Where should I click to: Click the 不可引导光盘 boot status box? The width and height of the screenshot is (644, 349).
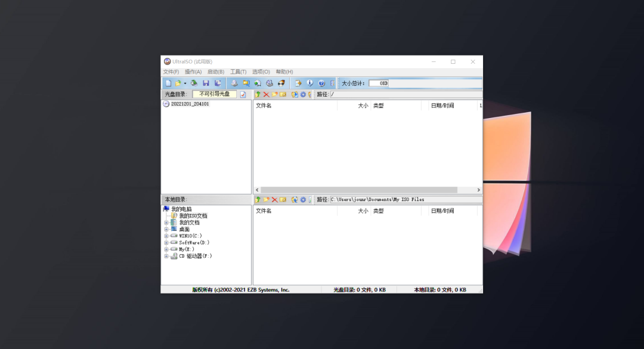pyautogui.click(x=215, y=94)
